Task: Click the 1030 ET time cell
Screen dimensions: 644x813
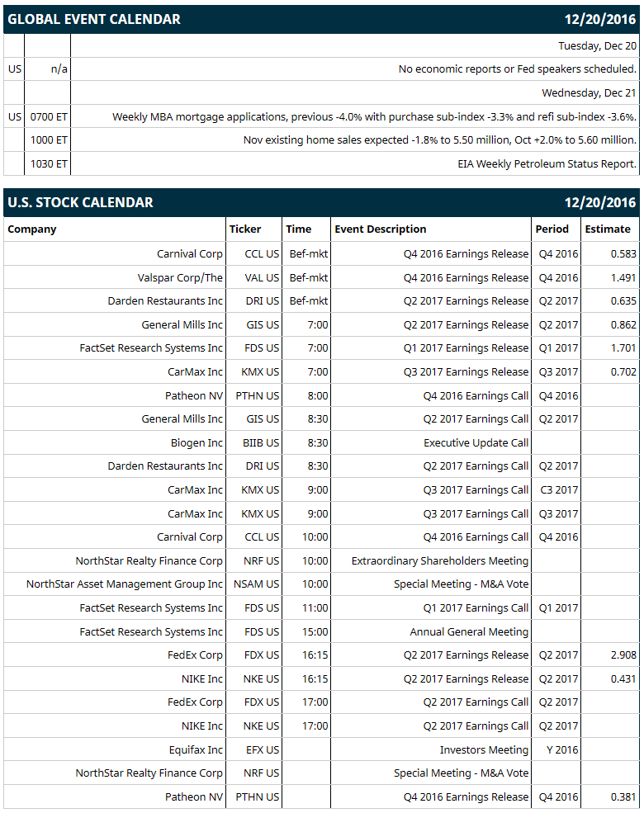Action: tap(49, 164)
